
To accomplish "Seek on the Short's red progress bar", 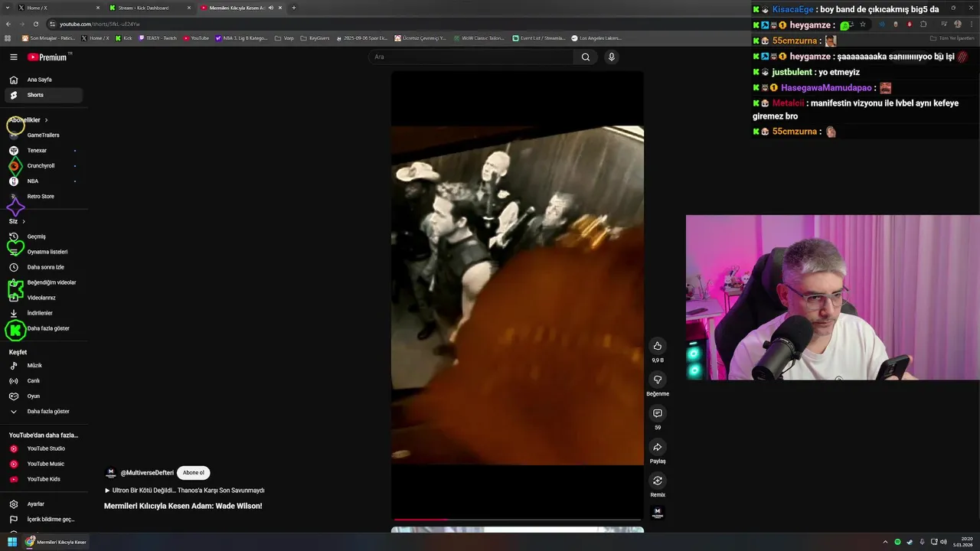I will point(518,519).
